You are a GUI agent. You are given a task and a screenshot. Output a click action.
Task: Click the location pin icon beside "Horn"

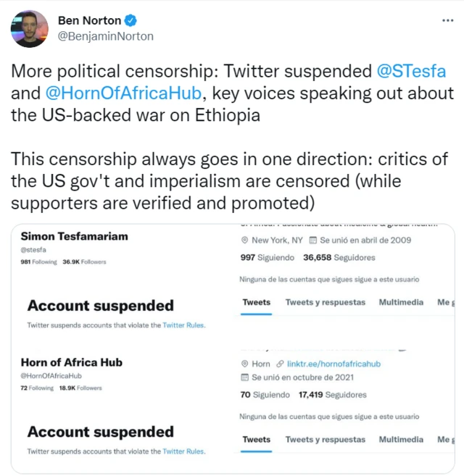click(x=244, y=364)
